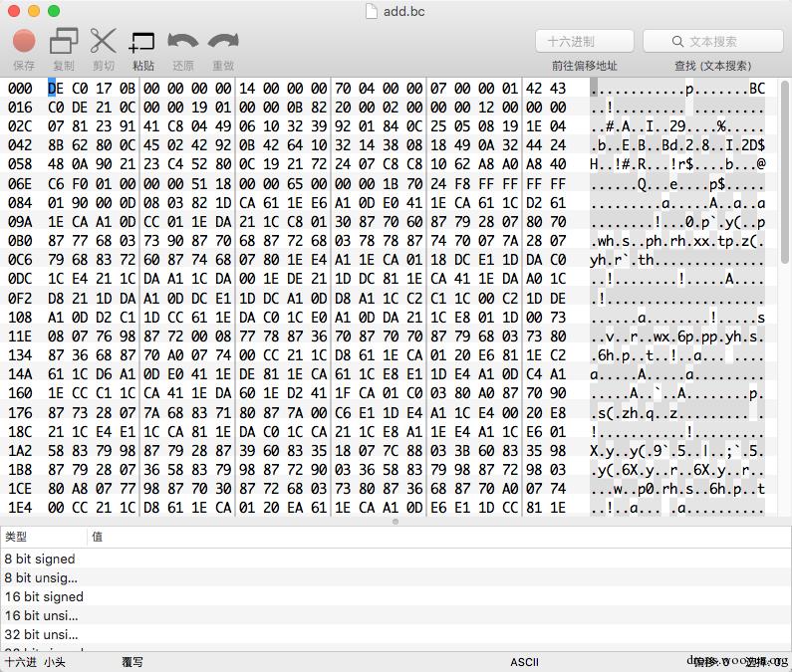Image resolution: width=792 pixels, height=672 pixels.
Task: Focus the hexadecimal offset input field
Action: 585,41
